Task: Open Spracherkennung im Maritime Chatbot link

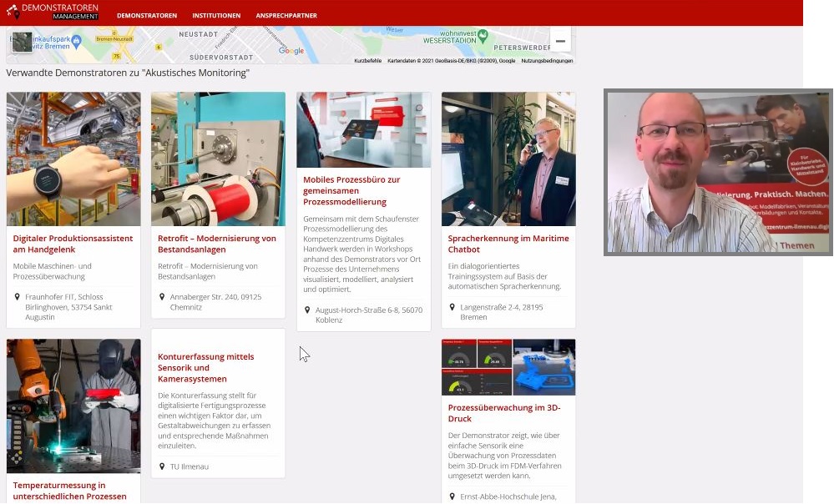Action: click(508, 244)
